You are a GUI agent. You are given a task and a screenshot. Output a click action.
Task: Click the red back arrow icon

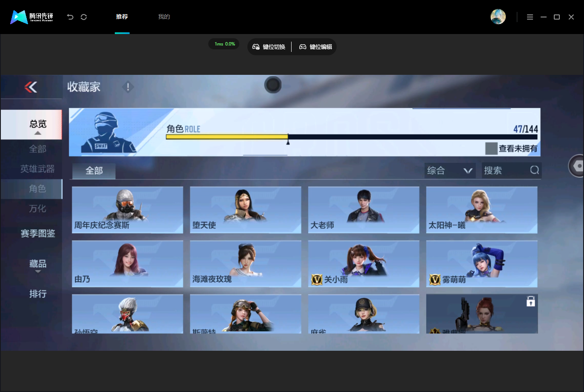point(31,87)
